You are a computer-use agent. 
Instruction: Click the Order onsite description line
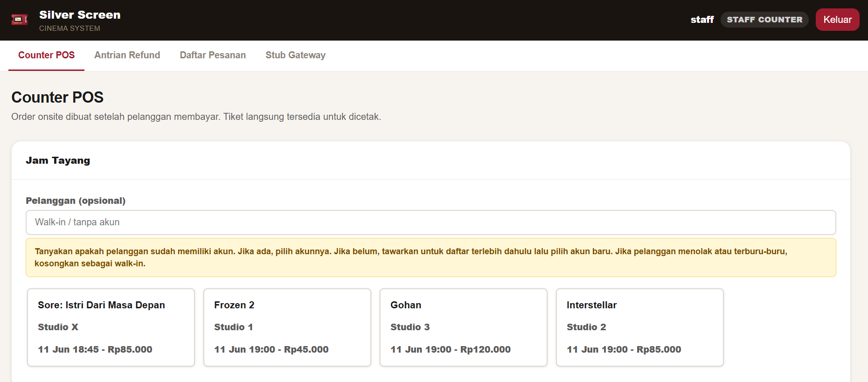pyautogui.click(x=196, y=117)
